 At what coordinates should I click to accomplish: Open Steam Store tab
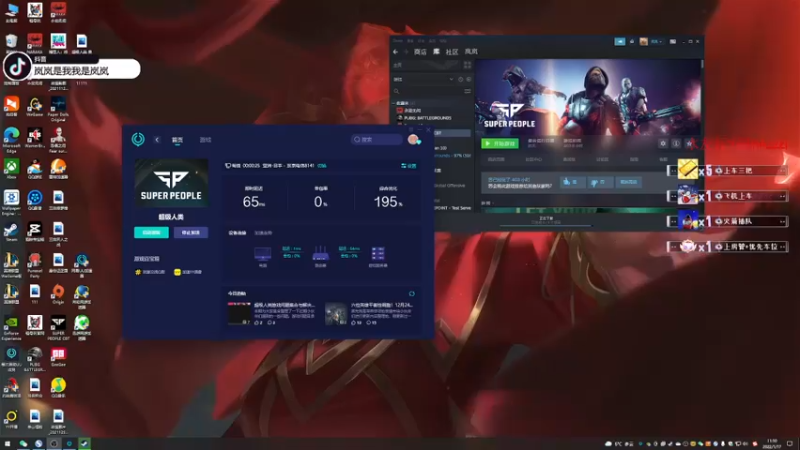click(x=420, y=52)
